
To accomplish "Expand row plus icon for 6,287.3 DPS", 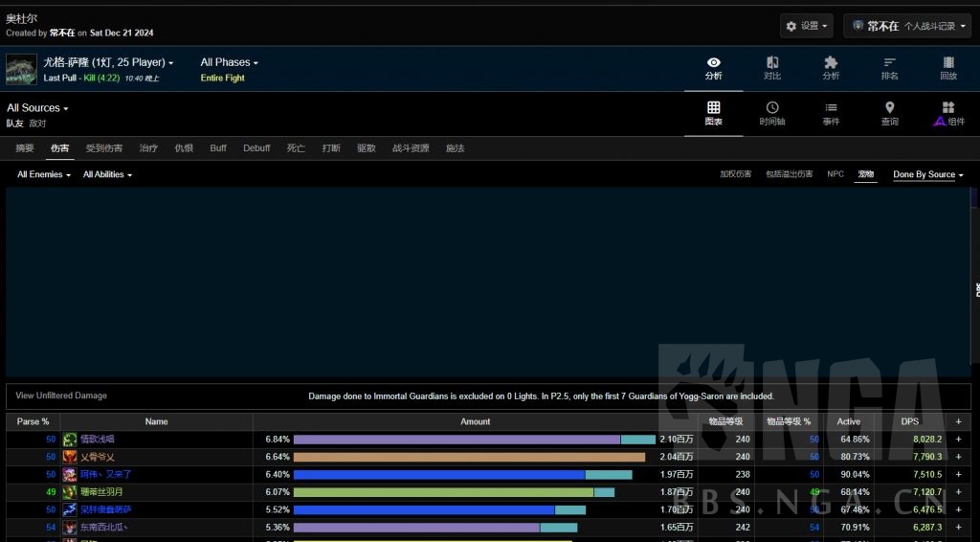I will click(958, 527).
